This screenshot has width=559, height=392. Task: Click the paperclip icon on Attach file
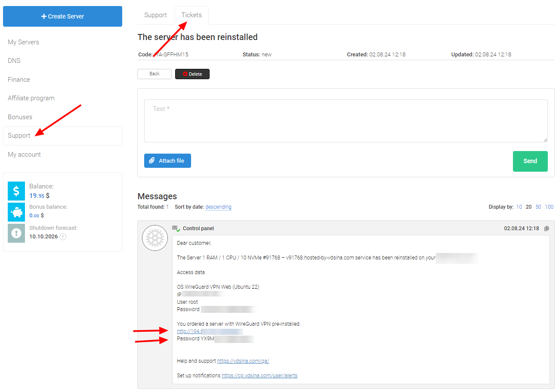pos(152,161)
